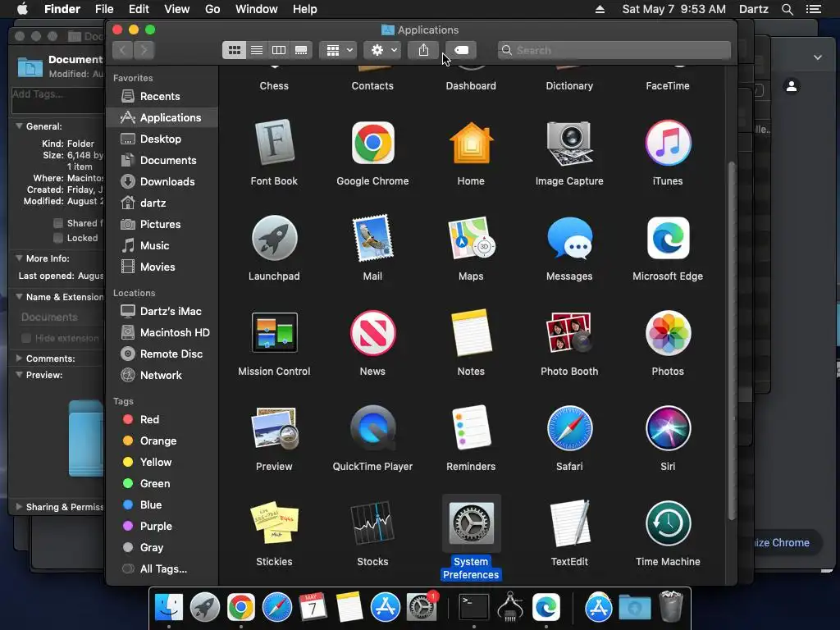Expand the Sharing & Permissions section
Image resolution: width=840 pixels, height=630 pixels.
pos(20,507)
